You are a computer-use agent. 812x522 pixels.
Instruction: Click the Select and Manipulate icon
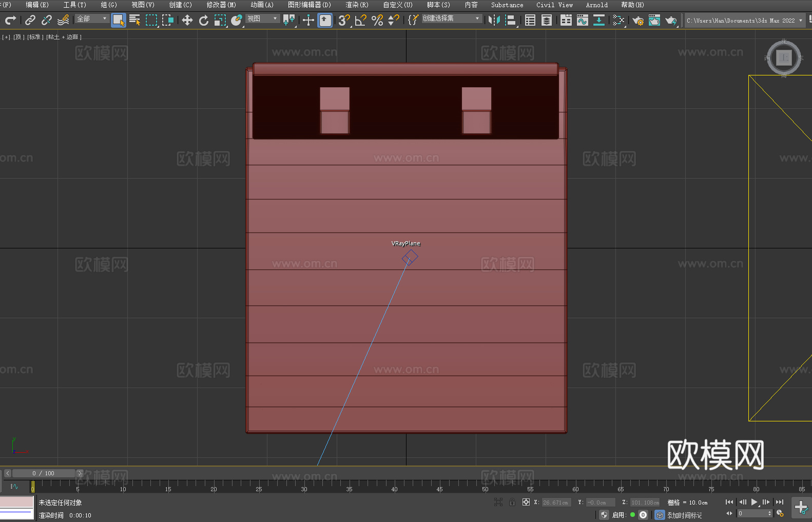[308, 20]
